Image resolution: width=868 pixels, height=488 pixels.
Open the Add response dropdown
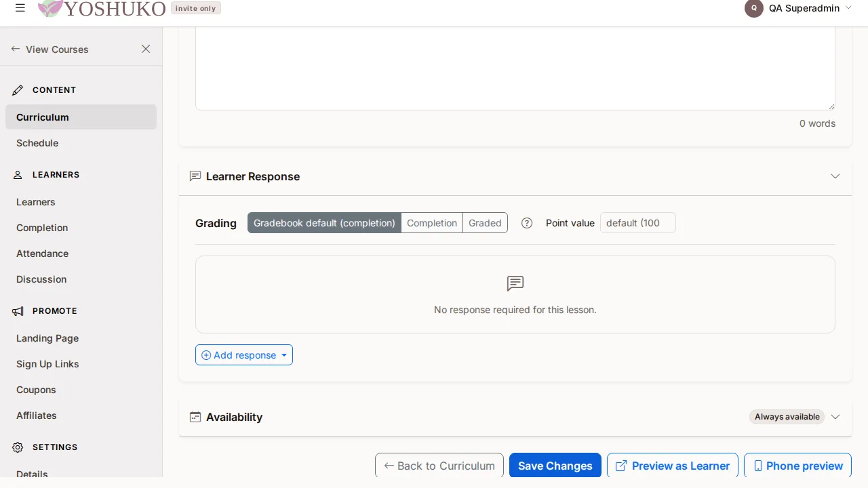tap(244, 355)
